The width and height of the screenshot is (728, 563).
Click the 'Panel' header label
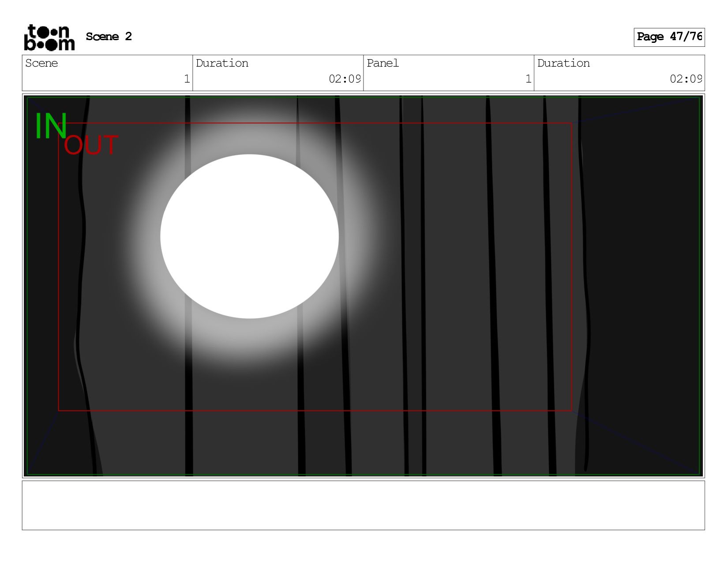point(383,63)
